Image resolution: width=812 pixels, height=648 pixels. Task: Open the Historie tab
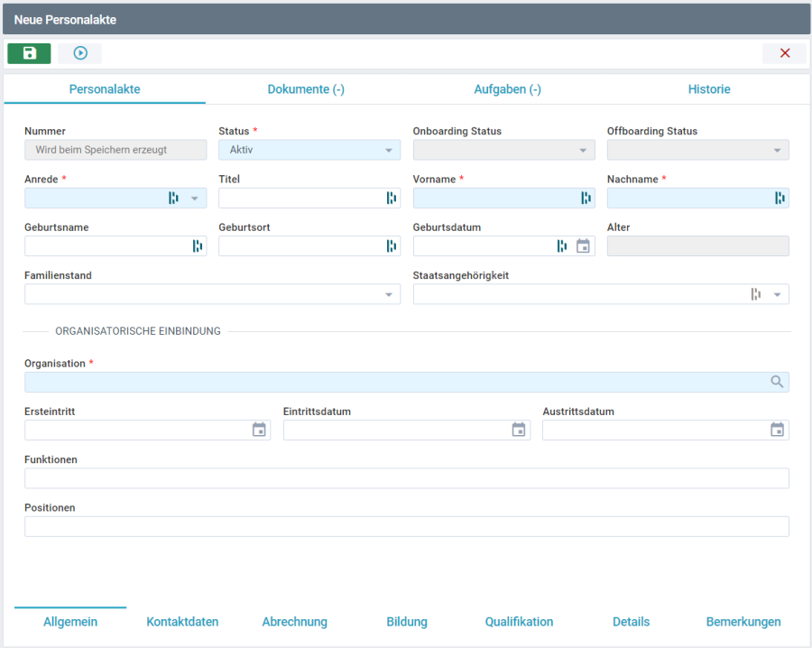[709, 89]
